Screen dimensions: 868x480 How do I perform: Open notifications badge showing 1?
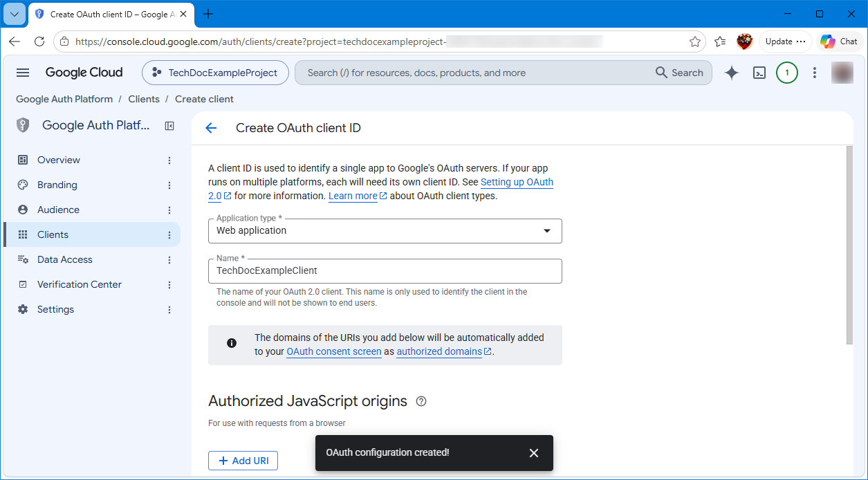(x=787, y=73)
